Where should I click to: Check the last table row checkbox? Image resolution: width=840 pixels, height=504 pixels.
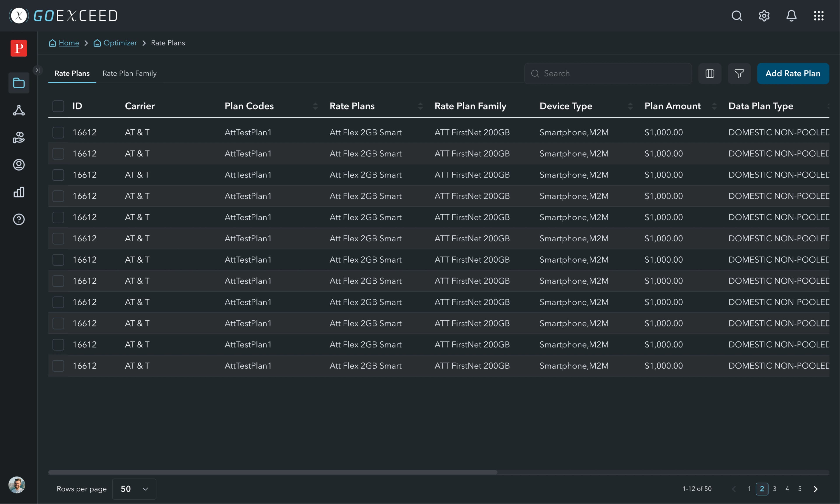coord(58,366)
